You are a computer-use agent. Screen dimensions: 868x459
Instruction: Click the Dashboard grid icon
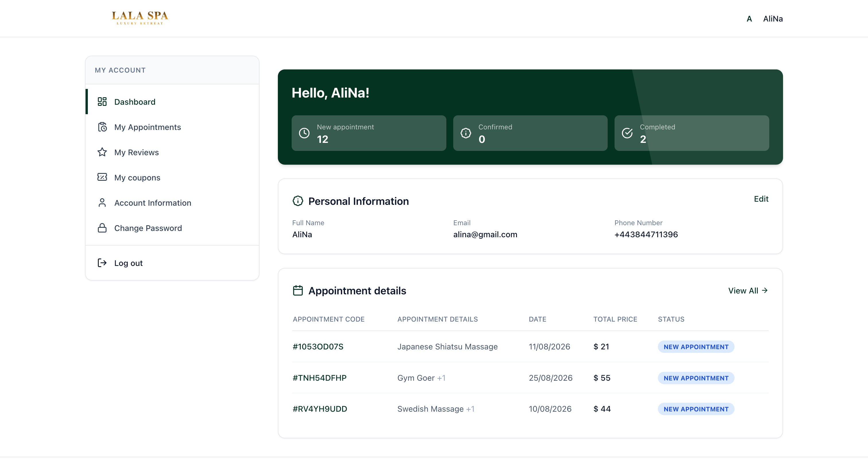pos(102,102)
